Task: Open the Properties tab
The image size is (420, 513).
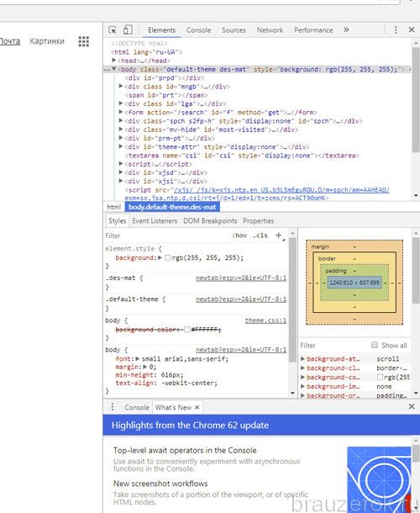Action: click(x=258, y=221)
